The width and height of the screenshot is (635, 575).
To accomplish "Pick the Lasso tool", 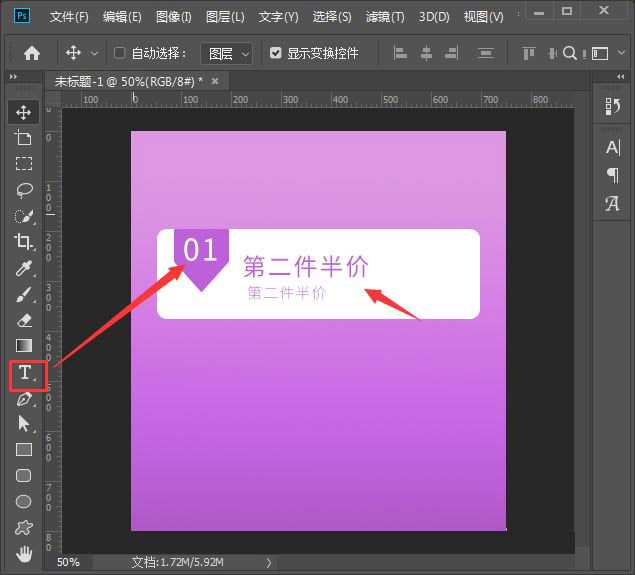I will (x=24, y=190).
